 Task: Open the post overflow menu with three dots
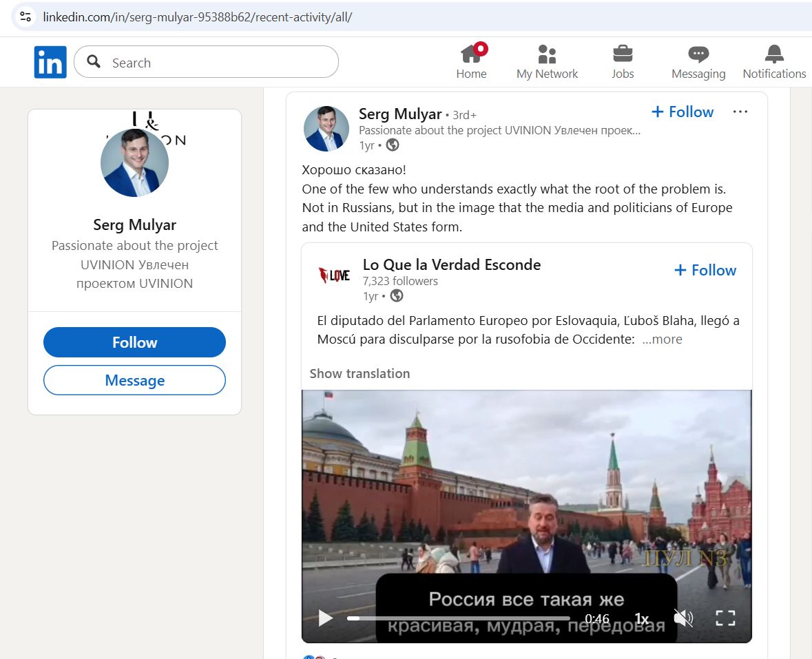point(740,112)
